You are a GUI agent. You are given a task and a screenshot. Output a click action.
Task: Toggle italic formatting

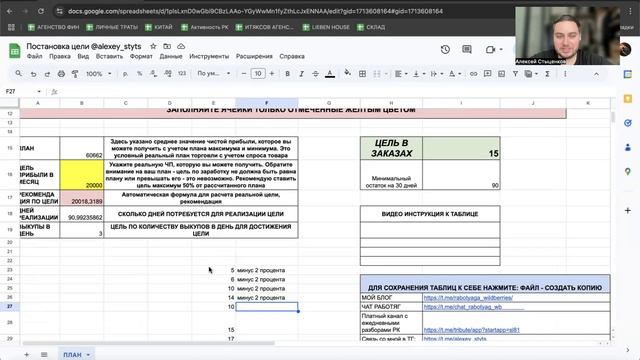[x=302, y=74]
